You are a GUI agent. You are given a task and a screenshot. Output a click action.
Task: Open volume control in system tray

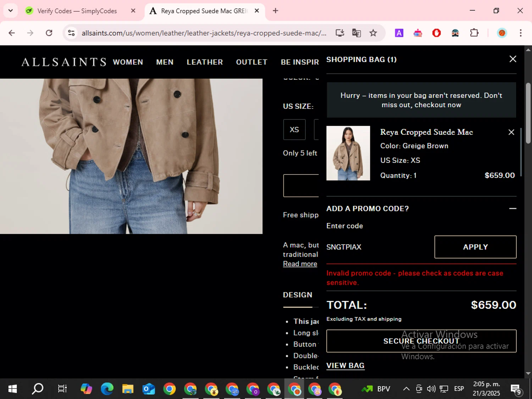click(x=431, y=389)
